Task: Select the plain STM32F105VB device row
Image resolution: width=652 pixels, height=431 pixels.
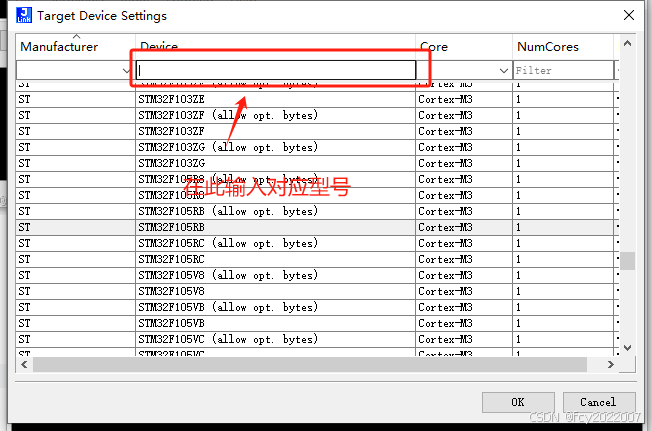Action: pos(315,323)
